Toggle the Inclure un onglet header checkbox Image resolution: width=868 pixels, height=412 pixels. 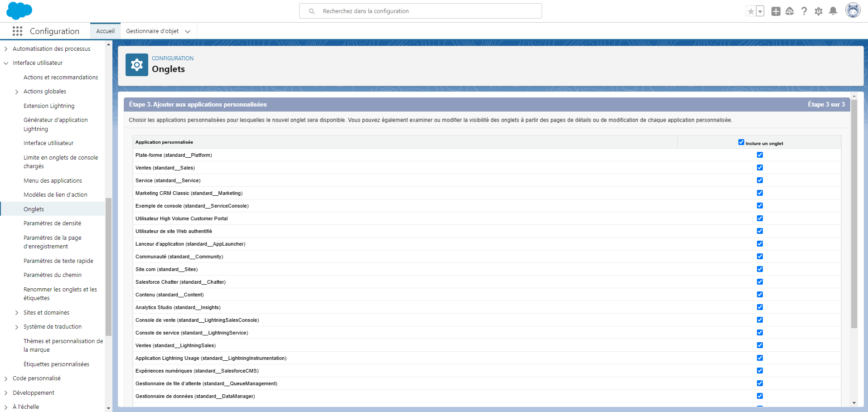coord(741,142)
